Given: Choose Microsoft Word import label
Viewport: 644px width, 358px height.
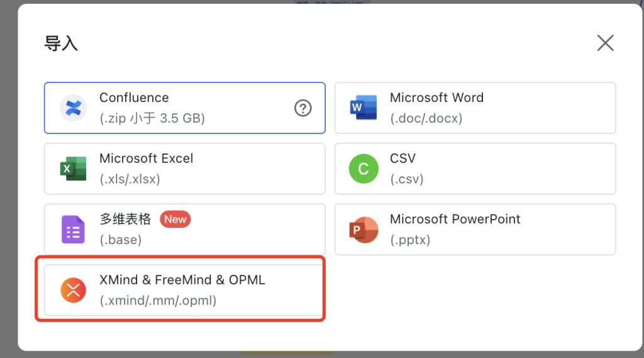Looking at the screenshot, I should (x=436, y=98).
